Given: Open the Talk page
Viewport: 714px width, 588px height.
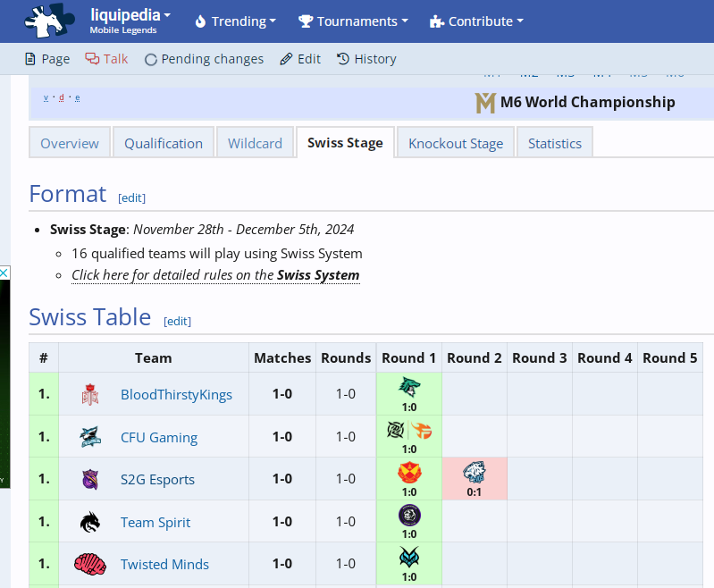Looking at the screenshot, I should (x=106, y=59).
